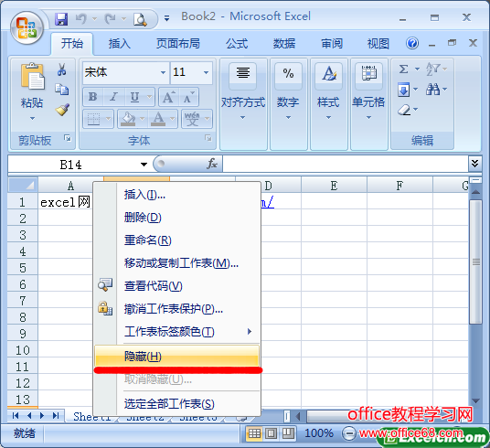490x448 pixels.
Task: Switch to the 公式 ribbon tab
Action: coord(237,44)
